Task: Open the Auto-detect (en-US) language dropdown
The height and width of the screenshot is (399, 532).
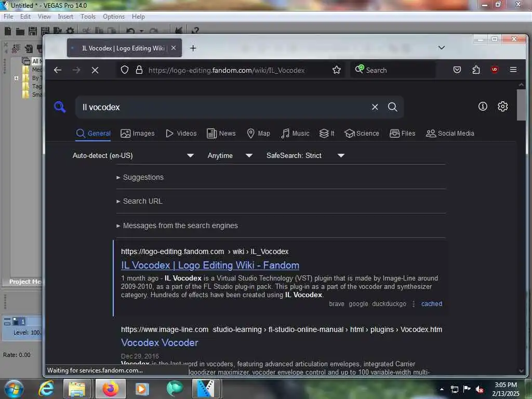Action: (134, 155)
